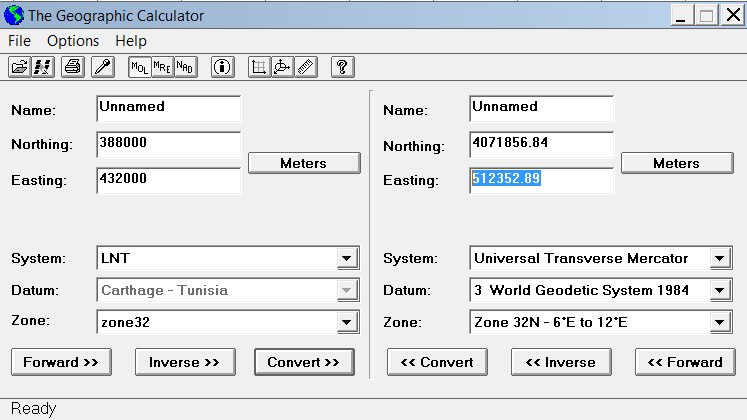Click the << Inverse button
The image size is (747, 420).
[561, 362]
